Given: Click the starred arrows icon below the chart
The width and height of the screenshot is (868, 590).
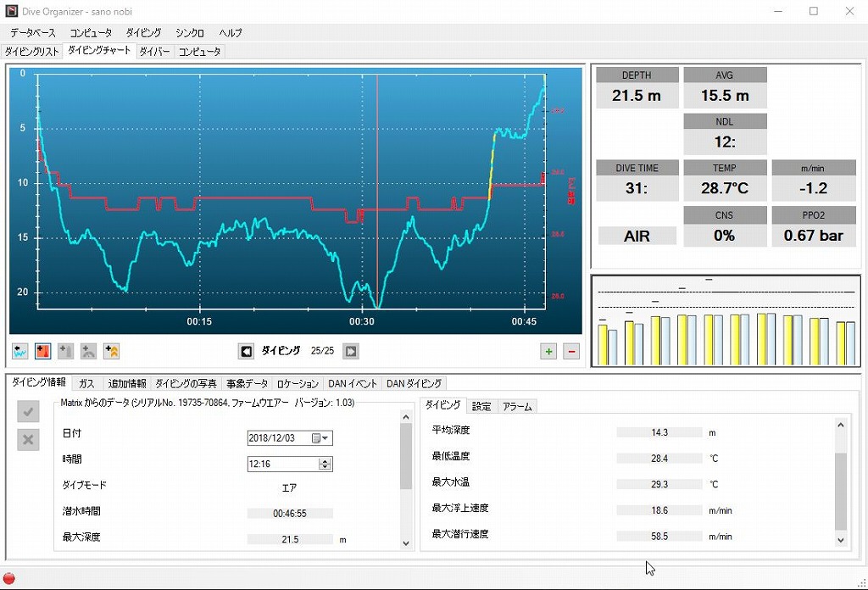Looking at the screenshot, I should coord(112,351).
